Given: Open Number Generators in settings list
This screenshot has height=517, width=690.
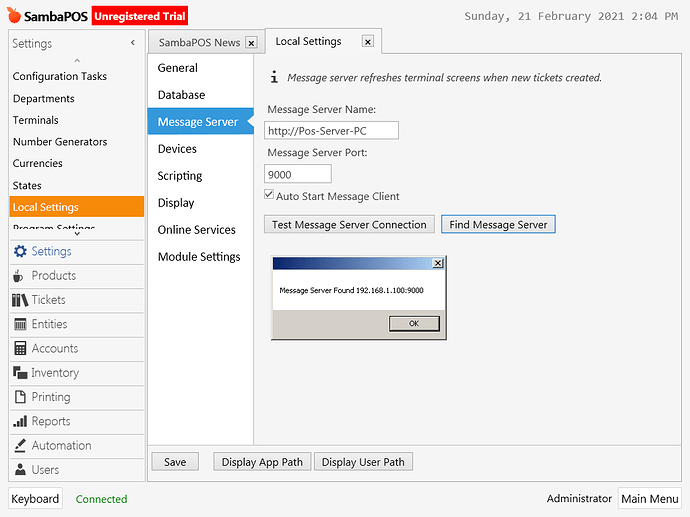Looking at the screenshot, I should [x=77, y=142].
